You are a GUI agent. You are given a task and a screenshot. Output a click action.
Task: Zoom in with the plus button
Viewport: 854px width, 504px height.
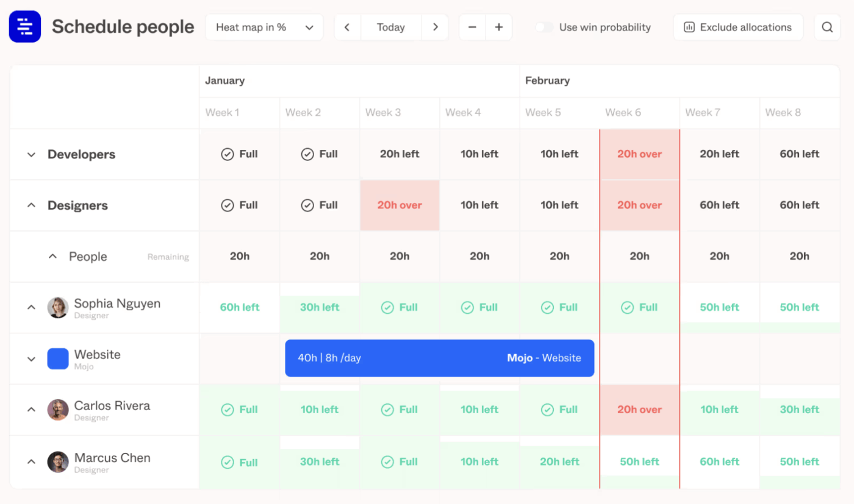(x=499, y=27)
